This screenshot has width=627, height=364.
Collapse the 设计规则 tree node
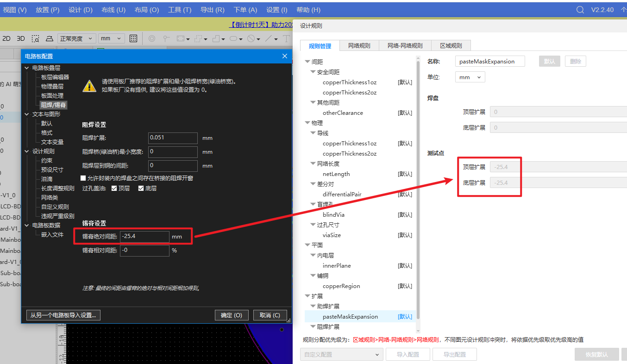[x=26, y=151]
